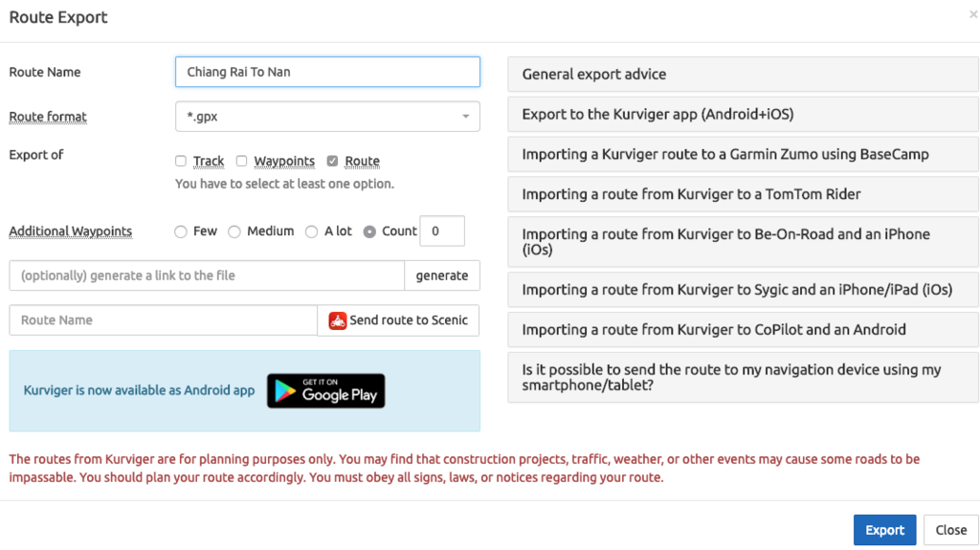Expand Be-On-Road iPhone import section
This screenshot has width=980, height=550.
click(x=743, y=242)
